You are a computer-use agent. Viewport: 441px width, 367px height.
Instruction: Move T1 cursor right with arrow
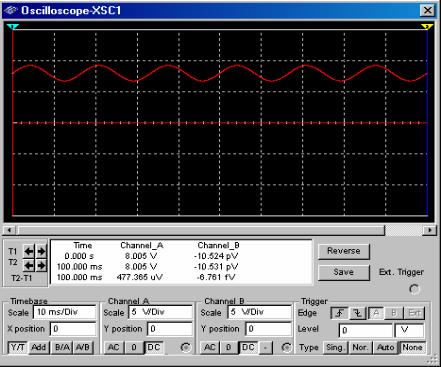pos(41,251)
